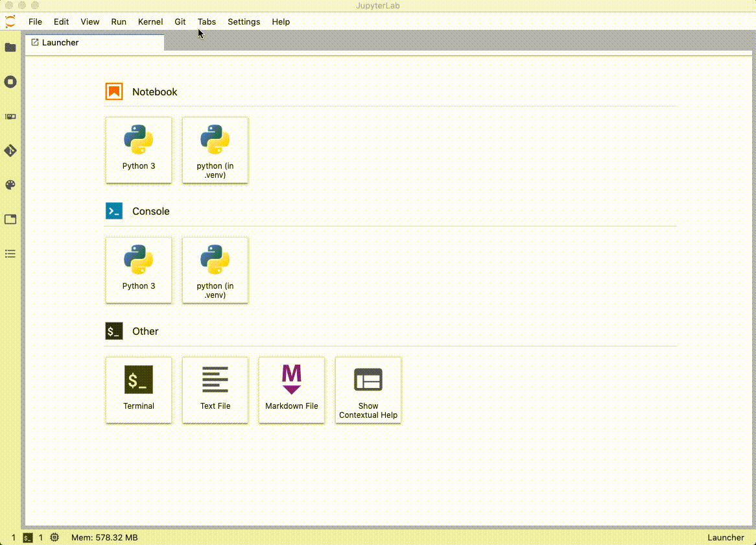Click 'Launcher' label in status bar
Viewport: 756px width, 545px height.
726,537
